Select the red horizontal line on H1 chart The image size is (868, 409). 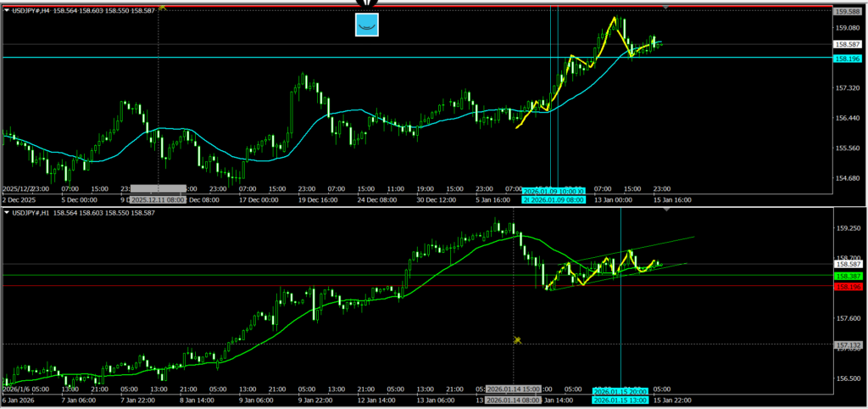point(254,286)
